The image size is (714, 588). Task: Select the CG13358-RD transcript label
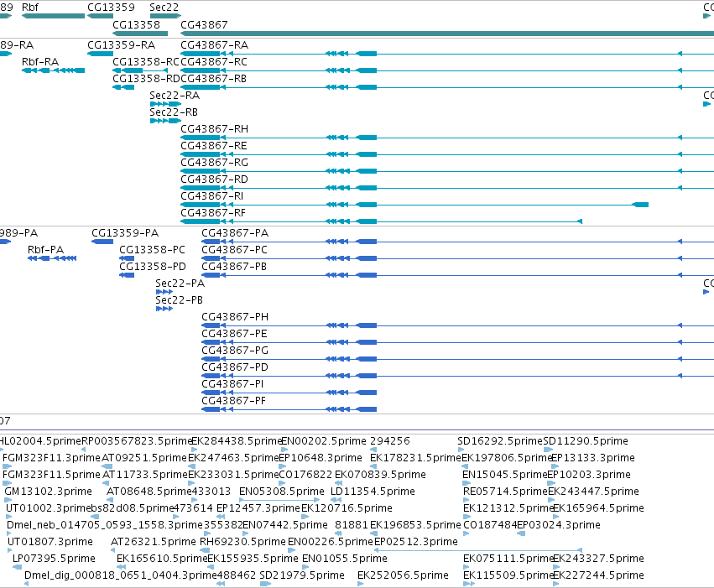click(146, 79)
